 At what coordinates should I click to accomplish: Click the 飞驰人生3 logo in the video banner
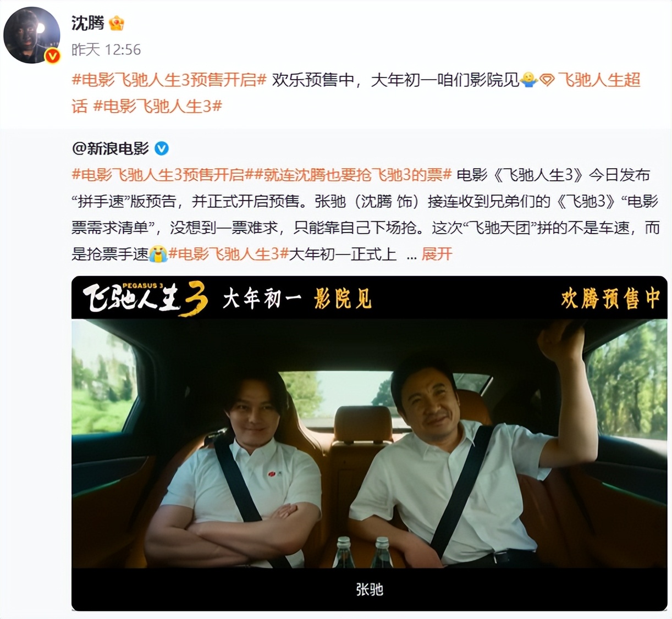point(145,299)
